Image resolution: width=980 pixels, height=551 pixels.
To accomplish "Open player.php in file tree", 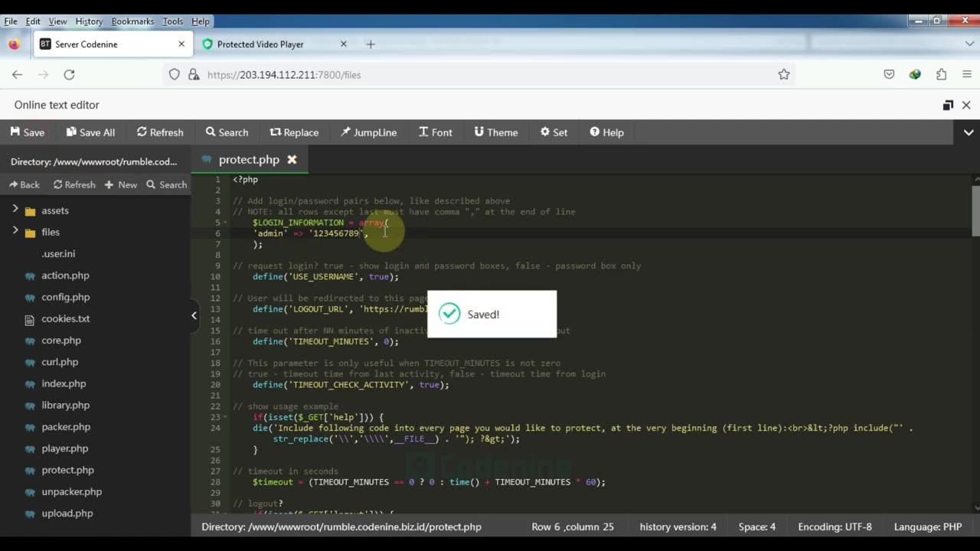I will (x=65, y=448).
